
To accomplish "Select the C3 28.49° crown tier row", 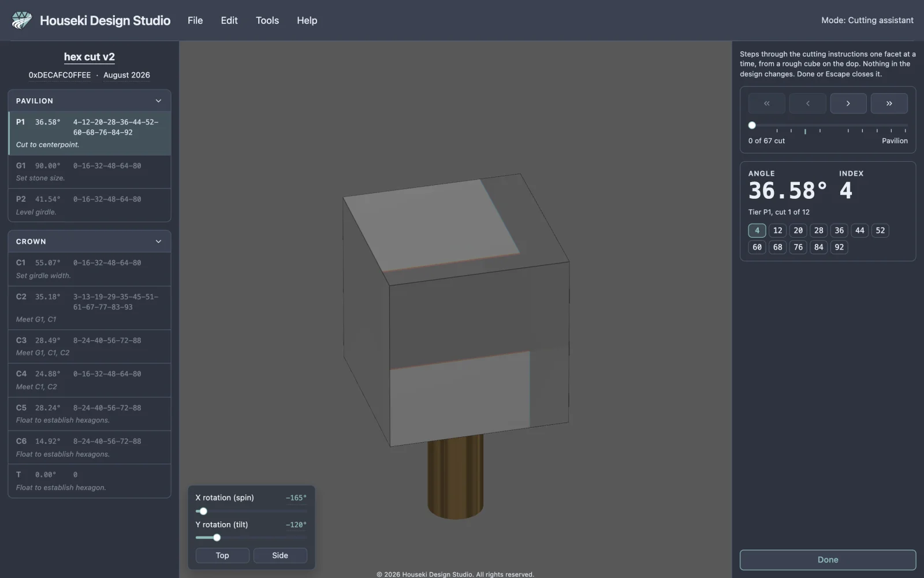I will pos(90,347).
